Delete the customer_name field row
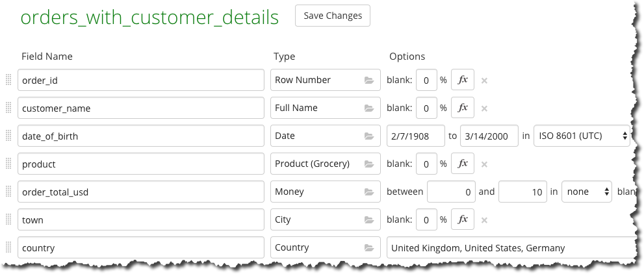 (484, 108)
